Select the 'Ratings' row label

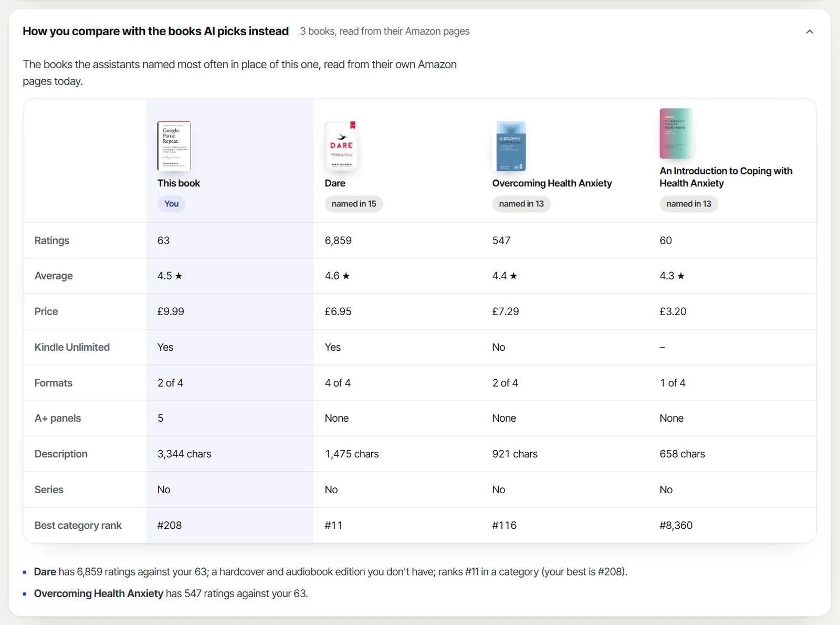(x=52, y=241)
